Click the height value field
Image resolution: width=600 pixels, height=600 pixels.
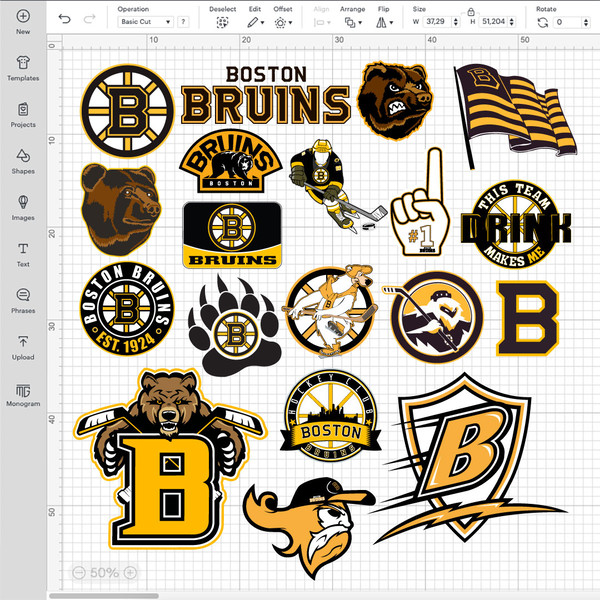(494, 22)
